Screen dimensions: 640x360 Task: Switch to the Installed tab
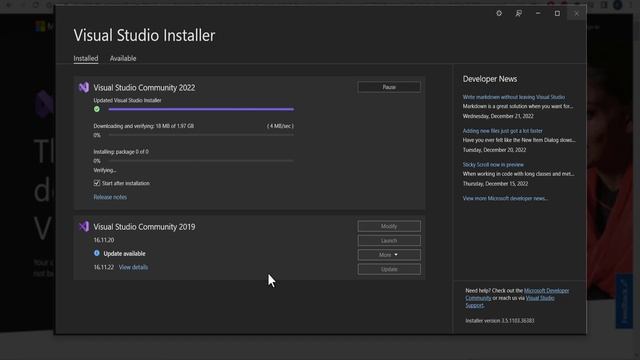coord(86,58)
